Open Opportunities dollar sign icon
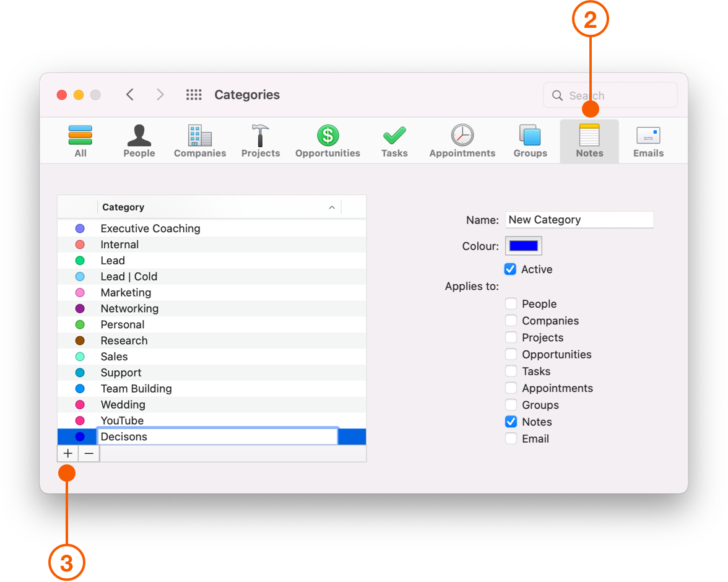This screenshot has width=728, height=582. coord(327,136)
